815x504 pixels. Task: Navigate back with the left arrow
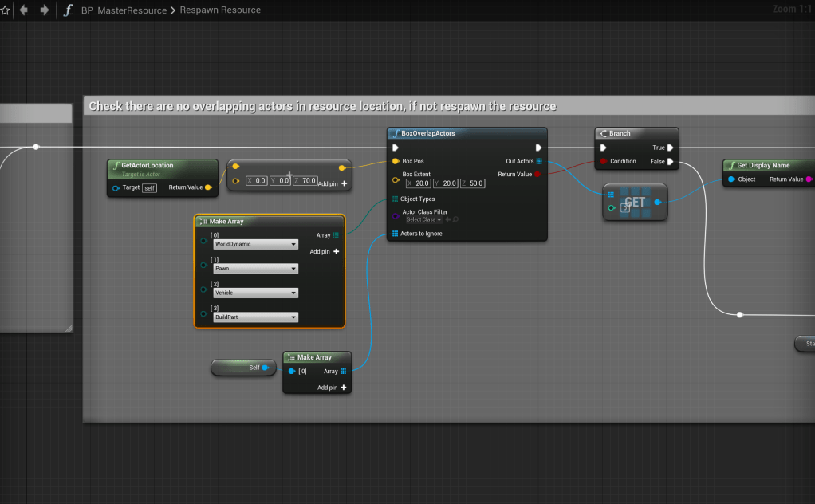coord(24,10)
